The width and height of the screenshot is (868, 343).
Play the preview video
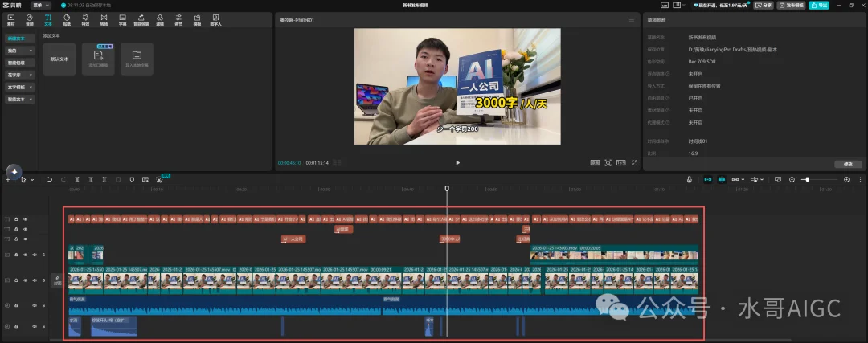pos(457,162)
